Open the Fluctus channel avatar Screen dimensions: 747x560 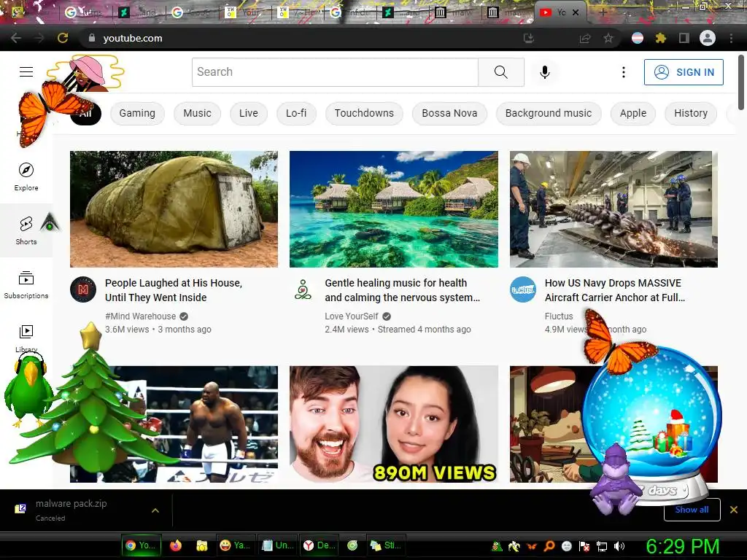(523, 289)
